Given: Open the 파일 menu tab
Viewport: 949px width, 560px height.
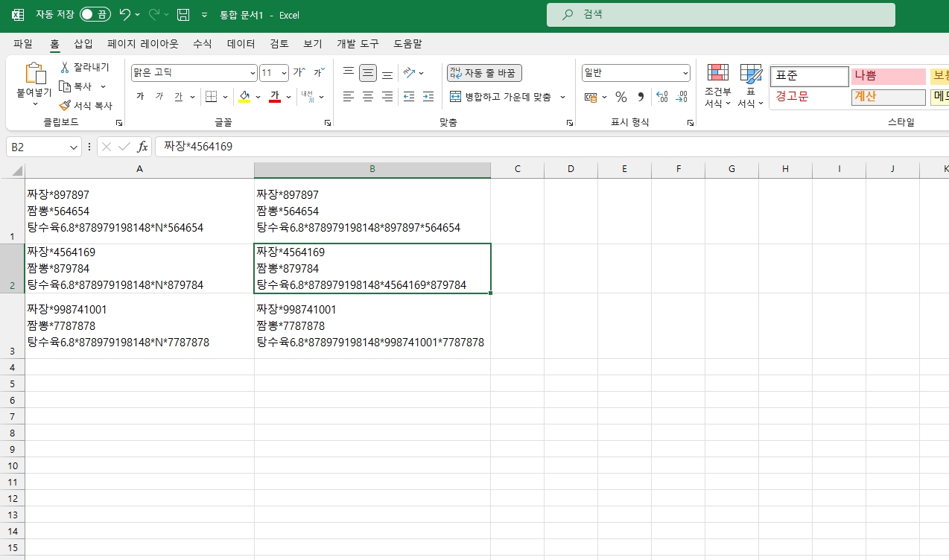Looking at the screenshot, I should tap(23, 44).
